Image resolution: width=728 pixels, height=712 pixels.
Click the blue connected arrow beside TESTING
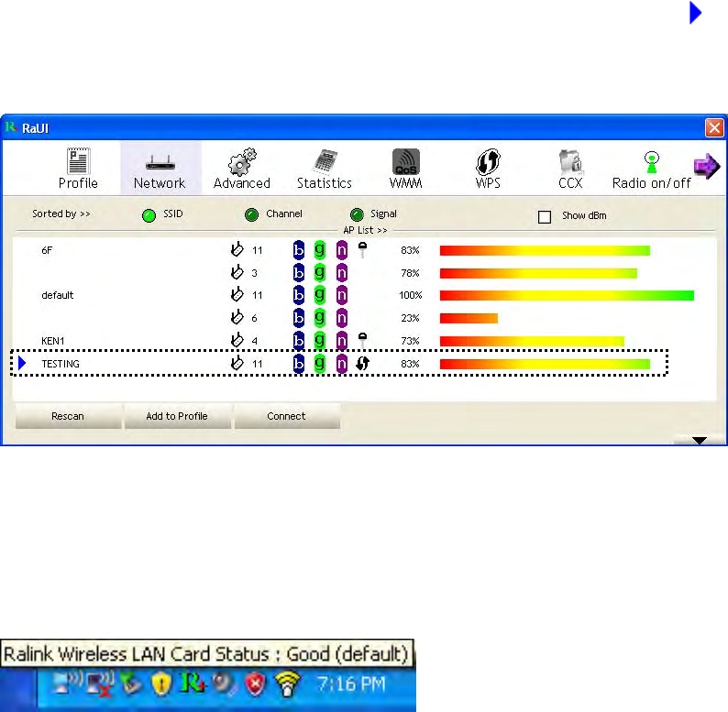(22, 363)
